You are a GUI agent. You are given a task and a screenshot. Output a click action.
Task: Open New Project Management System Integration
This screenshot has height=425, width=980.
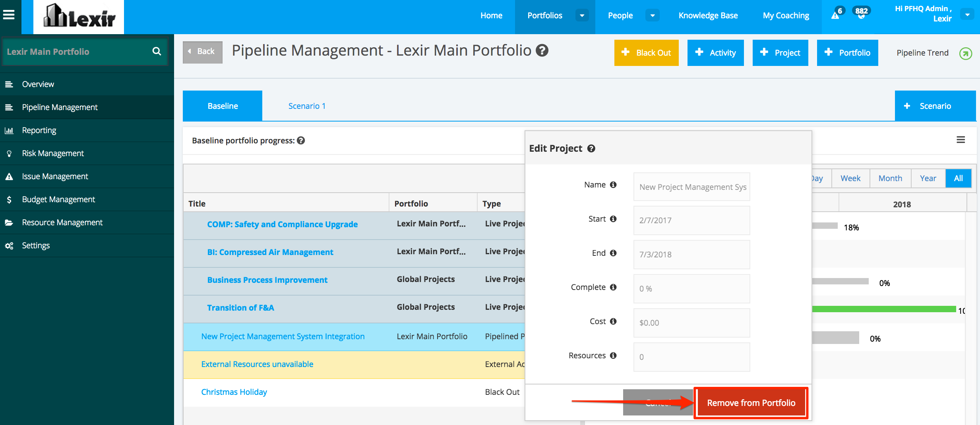[x=283, y=336]
